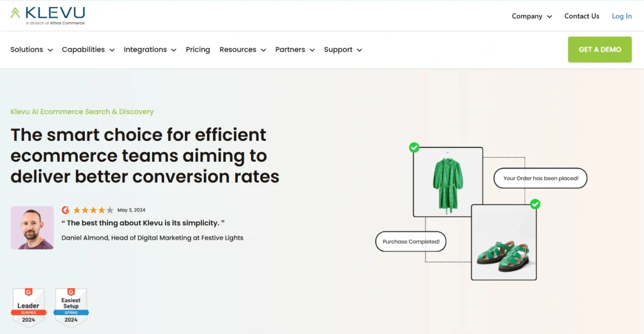The height and width of the screenshot is (334, 644).
Task: Expand the Partners menu chevron
Action: [x=312, y=50]
